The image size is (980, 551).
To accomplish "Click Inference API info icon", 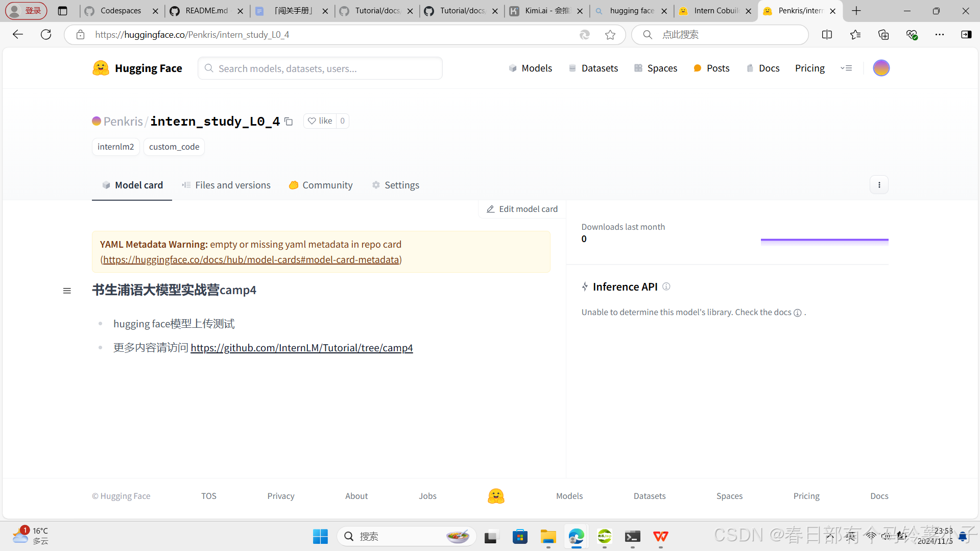I will pos(666,286).
